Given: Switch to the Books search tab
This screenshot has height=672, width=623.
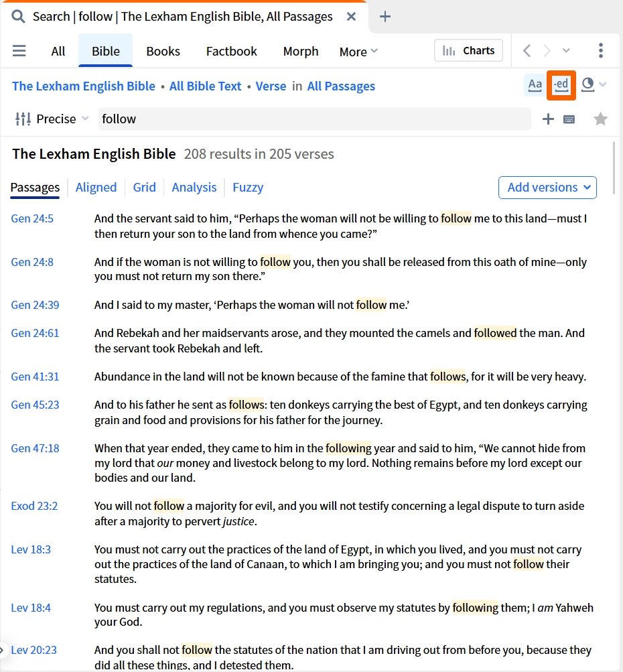Looking at the screenshot, I should (163, 52).
